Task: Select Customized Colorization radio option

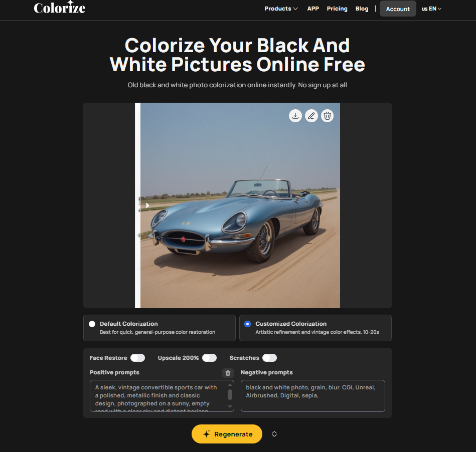Action: click(247, 324)
